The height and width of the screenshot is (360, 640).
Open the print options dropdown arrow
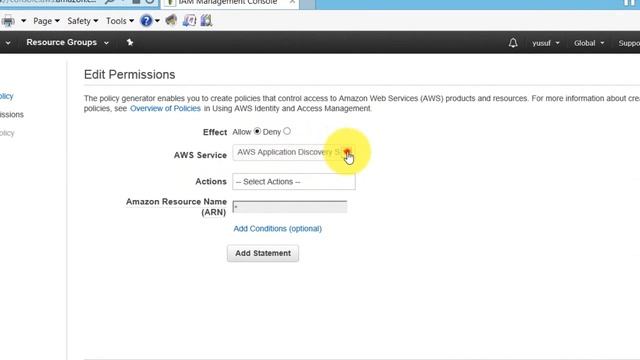coord(23,21)
